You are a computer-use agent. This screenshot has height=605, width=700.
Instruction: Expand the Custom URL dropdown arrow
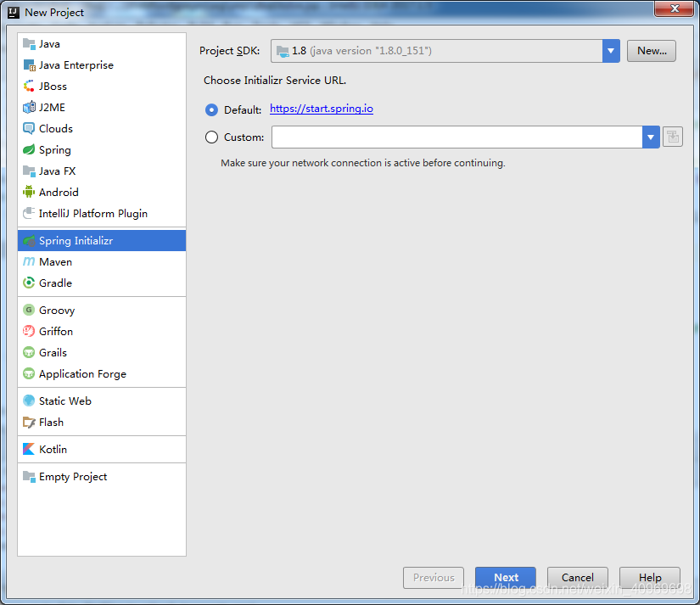pyautogui.click(x=651, y=137)
